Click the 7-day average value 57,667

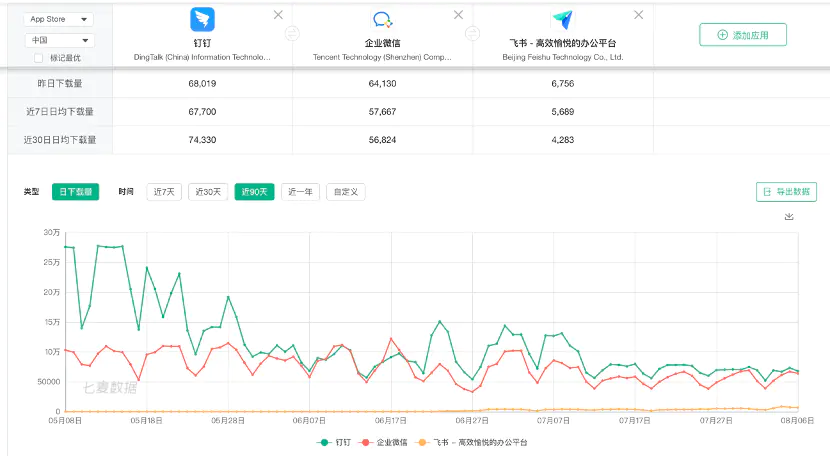tap(382, 112)
